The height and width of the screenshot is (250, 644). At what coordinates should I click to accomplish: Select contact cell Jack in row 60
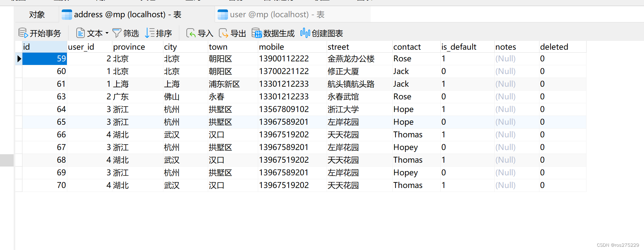pos(416,71)
